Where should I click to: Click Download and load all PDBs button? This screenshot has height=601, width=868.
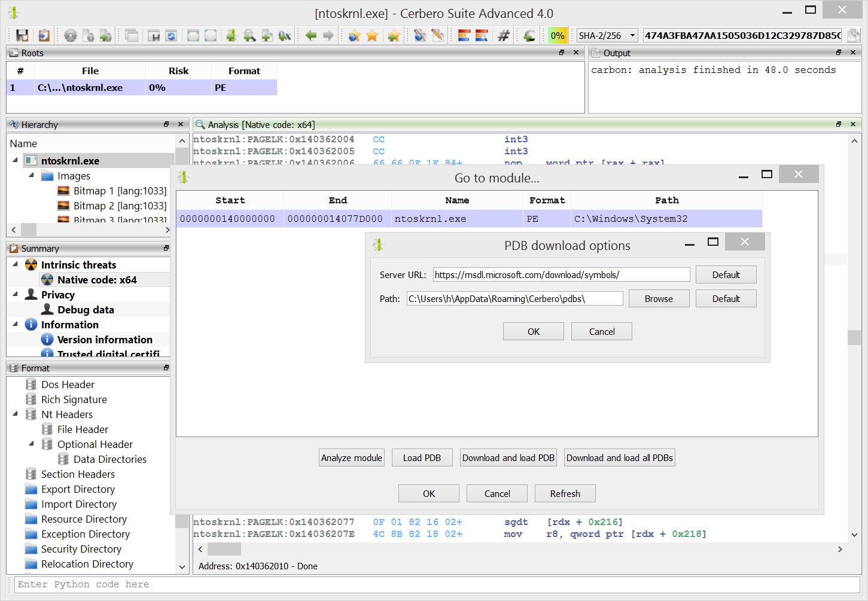[x=620, y=457]
